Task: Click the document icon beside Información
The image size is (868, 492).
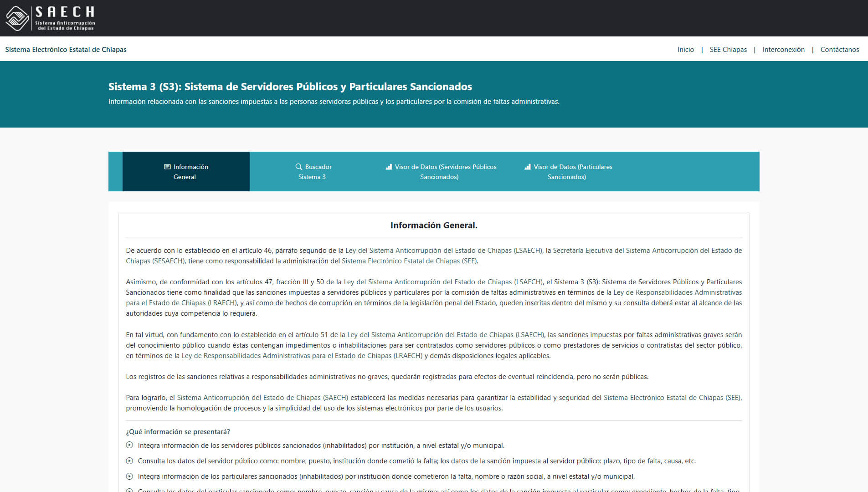Action: point(167,167)
